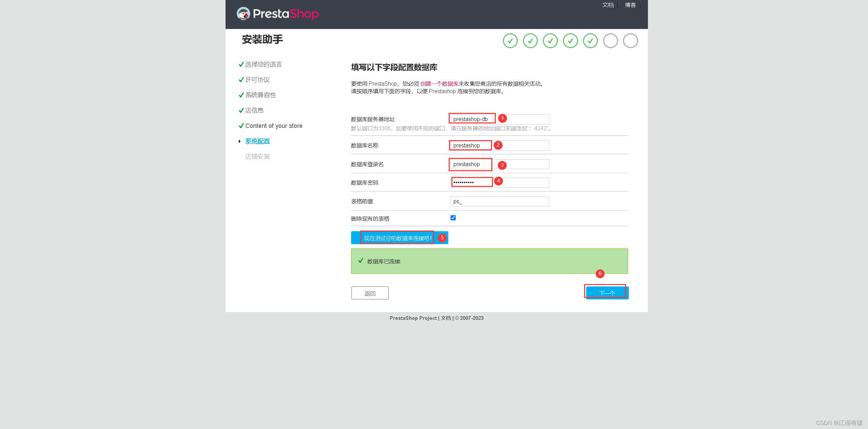Click the sixth empty progress circle
Viewport: 868px width, 429px height.
pos(610,41)
